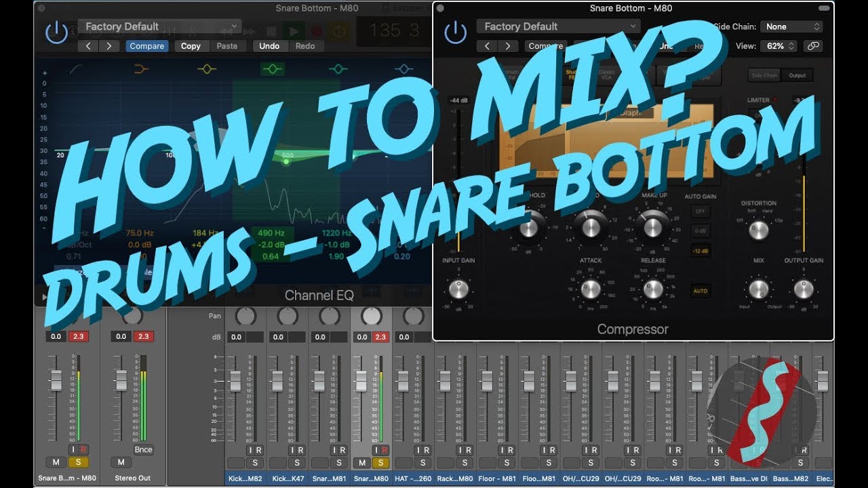Toggle the green 490 Hz band icon

[x=272, y=68]
